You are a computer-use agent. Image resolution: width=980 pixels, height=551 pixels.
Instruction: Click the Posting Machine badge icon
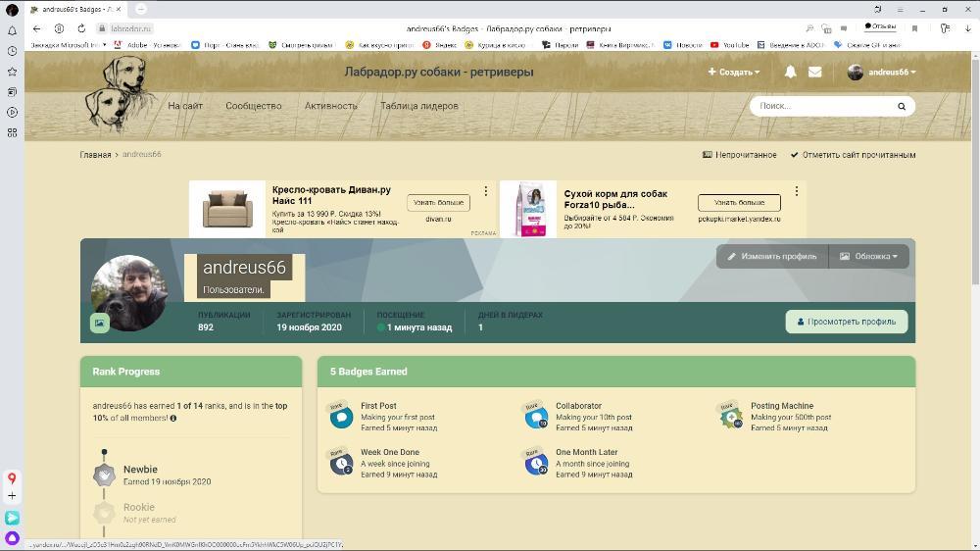[x=731, y=417]
